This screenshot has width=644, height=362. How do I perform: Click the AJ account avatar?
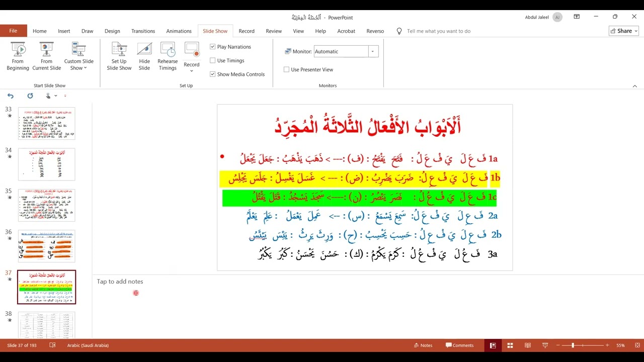pos(557,17)
